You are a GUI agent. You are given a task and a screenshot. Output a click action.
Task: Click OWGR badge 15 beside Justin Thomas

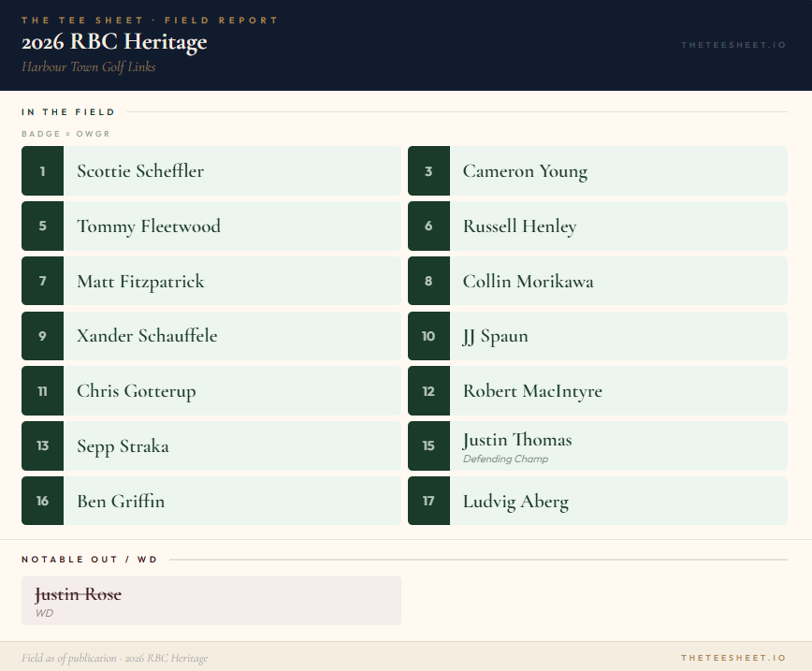point(428,446)
